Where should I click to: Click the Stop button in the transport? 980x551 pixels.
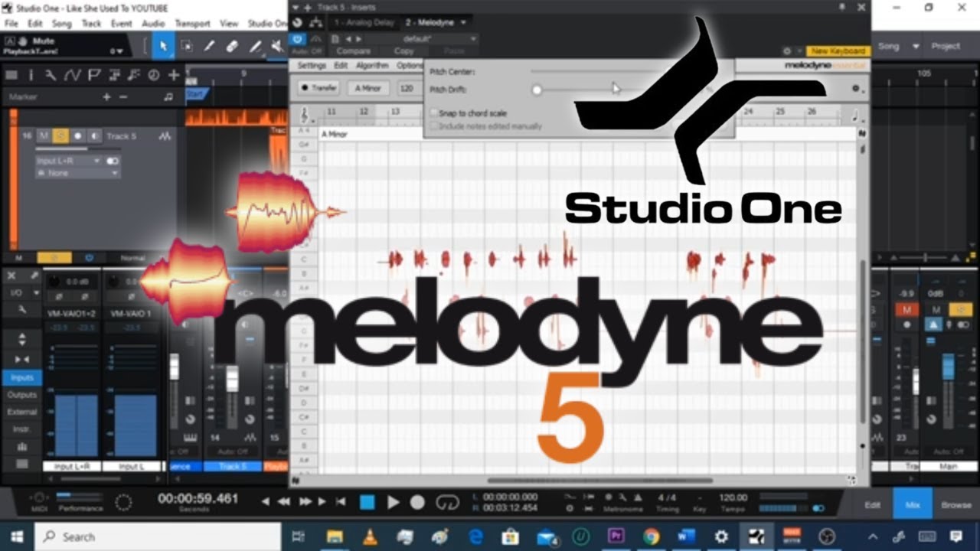point(367,502)
